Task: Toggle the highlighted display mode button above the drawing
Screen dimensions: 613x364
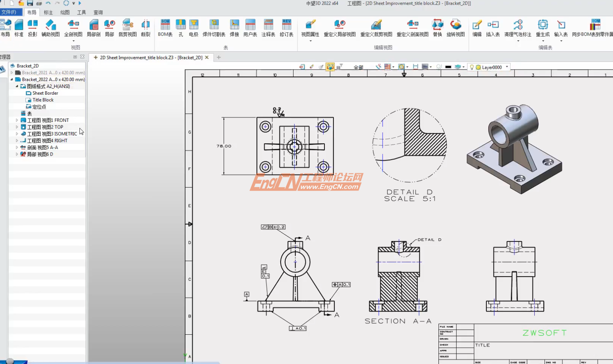Action: pos(330,67)
